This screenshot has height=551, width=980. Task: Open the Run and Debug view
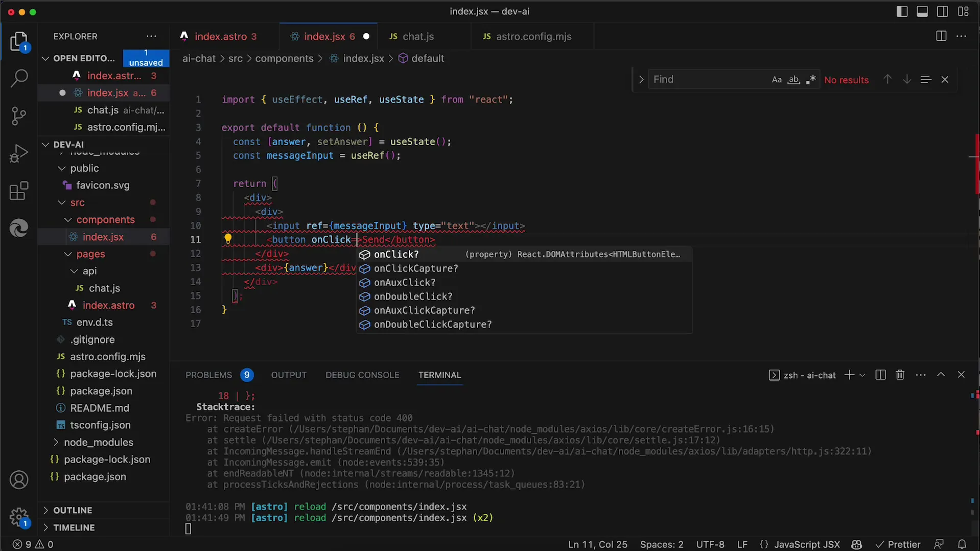point(19,153)
